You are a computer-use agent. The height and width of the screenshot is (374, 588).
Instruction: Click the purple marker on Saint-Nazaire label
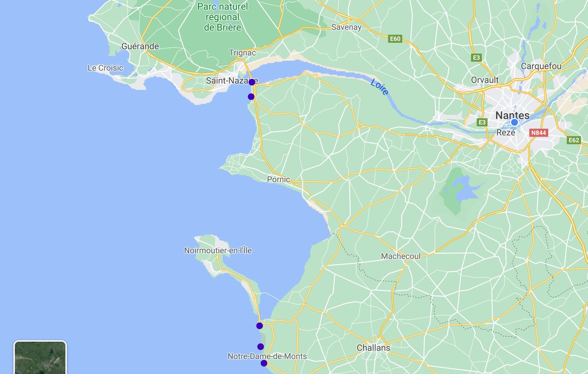252,82
